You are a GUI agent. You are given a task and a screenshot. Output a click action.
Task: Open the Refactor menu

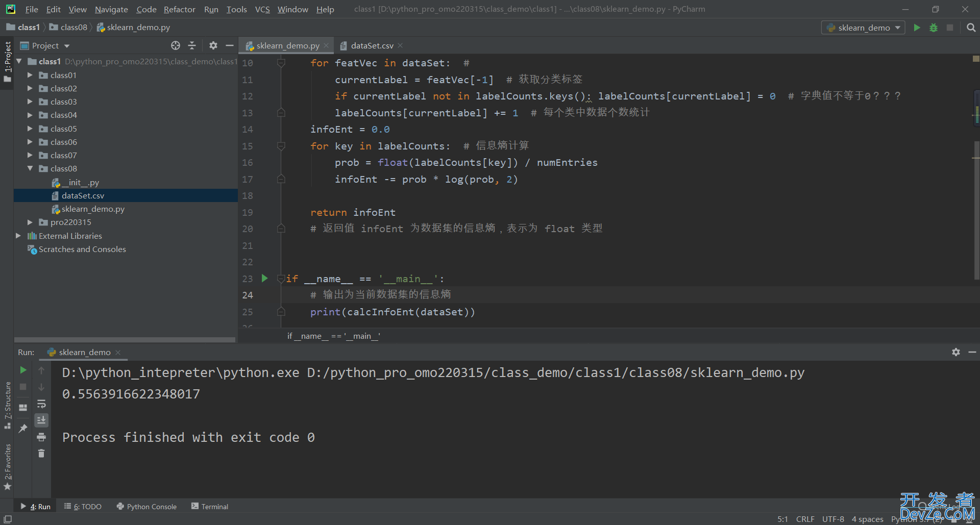tap(180, 9)
